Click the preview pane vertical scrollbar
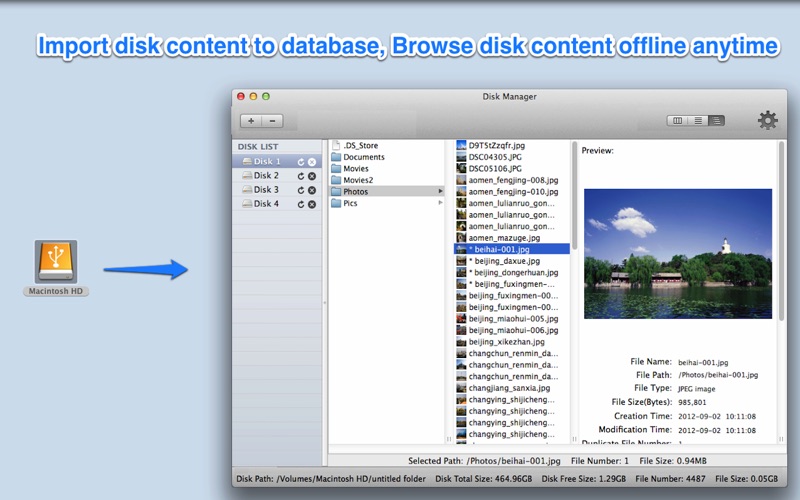The width and height of the screenshot is (800, 500). point(781,231)
